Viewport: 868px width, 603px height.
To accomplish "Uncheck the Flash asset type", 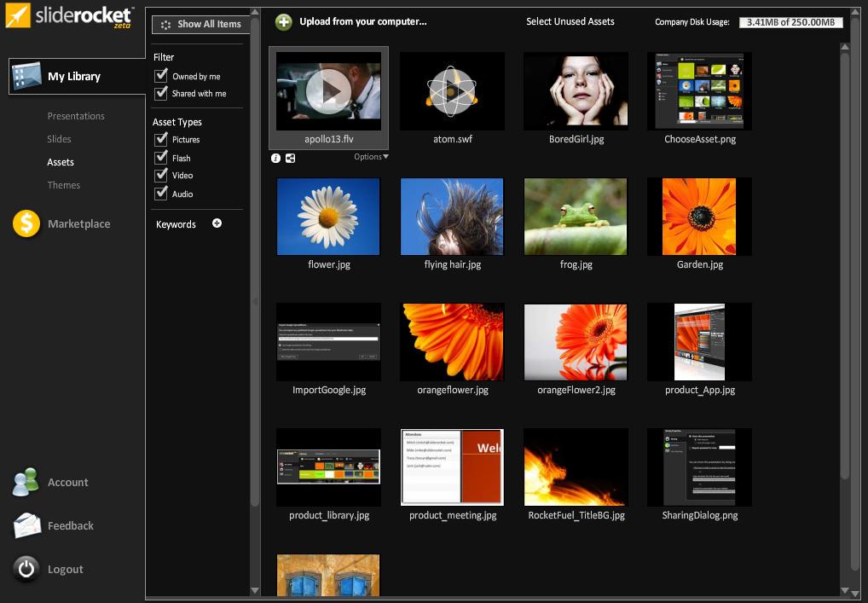I will 161,157.
